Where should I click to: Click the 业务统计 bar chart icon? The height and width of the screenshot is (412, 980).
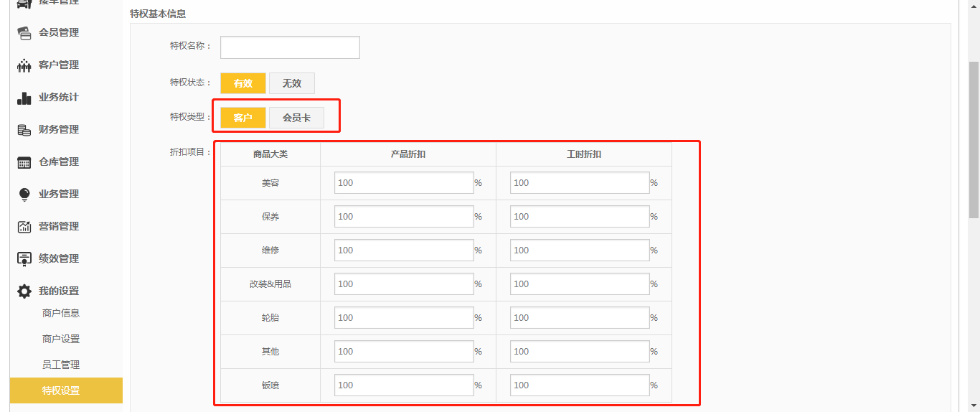pyautogui.click(x=24, y=98)
